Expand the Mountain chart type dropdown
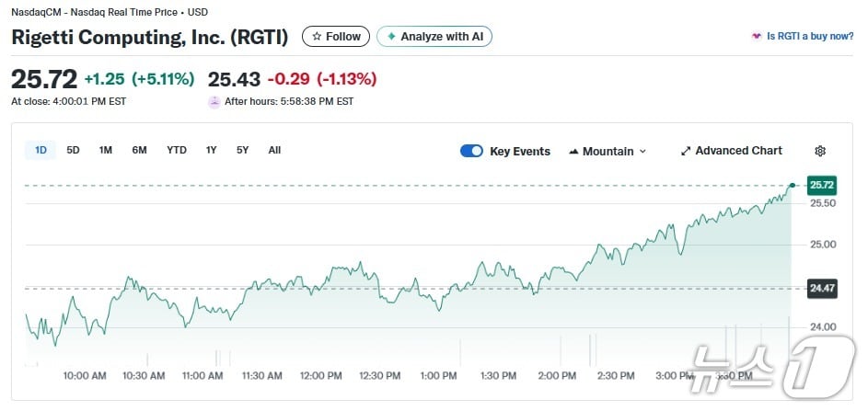 (x=642, y=152)
